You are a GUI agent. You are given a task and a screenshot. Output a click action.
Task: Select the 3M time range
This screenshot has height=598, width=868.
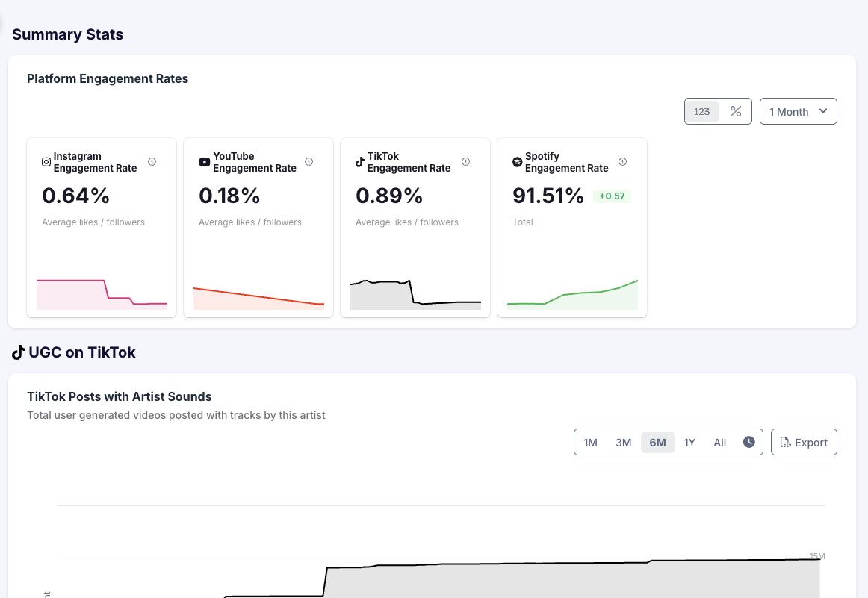623,443
